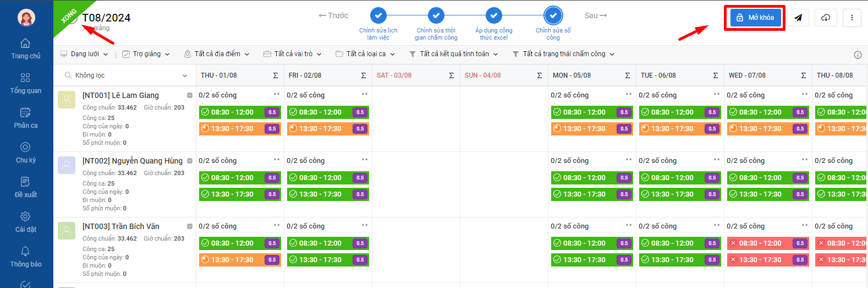Open Đề xuất in the sidebar

pyautogui.click(x=26, y=187)
